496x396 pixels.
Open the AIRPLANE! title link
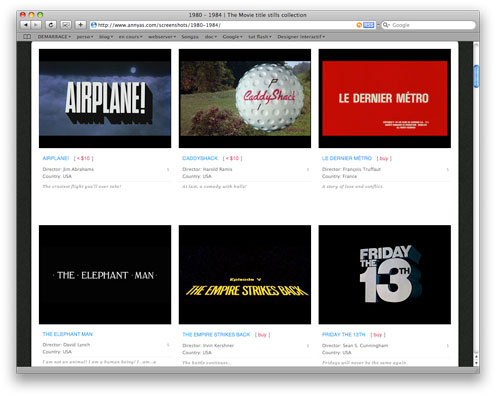point(56,158)
